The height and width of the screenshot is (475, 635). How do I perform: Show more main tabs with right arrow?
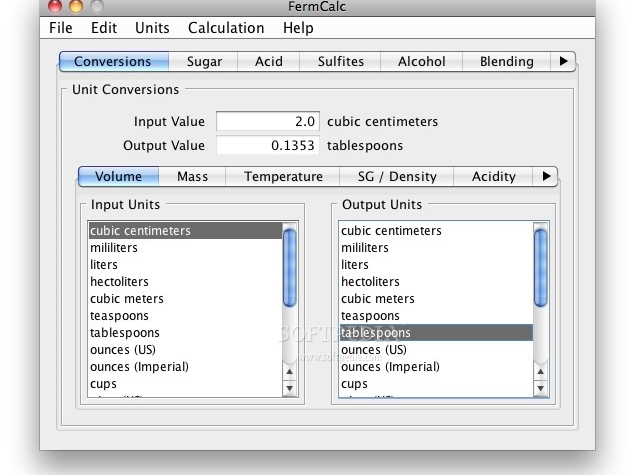pos(564,61)
